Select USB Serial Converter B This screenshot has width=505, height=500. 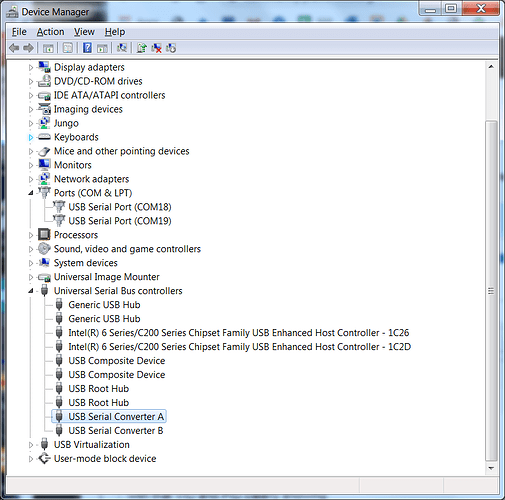click(116, 431)
